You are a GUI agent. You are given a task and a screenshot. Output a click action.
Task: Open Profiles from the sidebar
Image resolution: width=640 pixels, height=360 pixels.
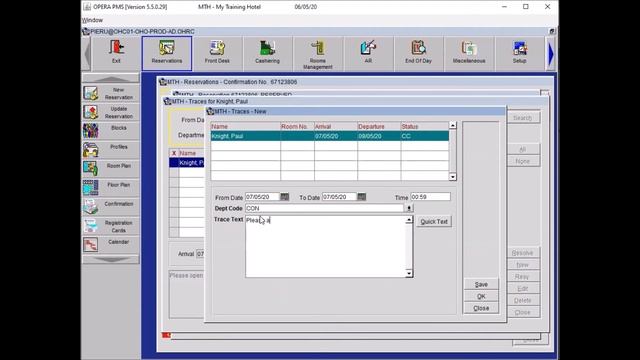click(x=111, y=150)
